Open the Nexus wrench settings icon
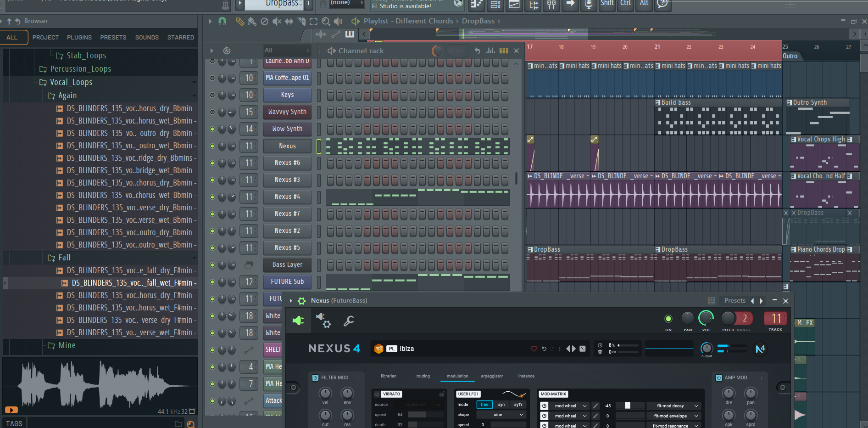868x428 pixels. click(x=349, y=321)
